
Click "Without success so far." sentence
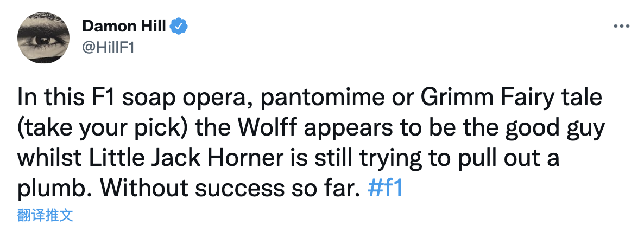(231, 189)
